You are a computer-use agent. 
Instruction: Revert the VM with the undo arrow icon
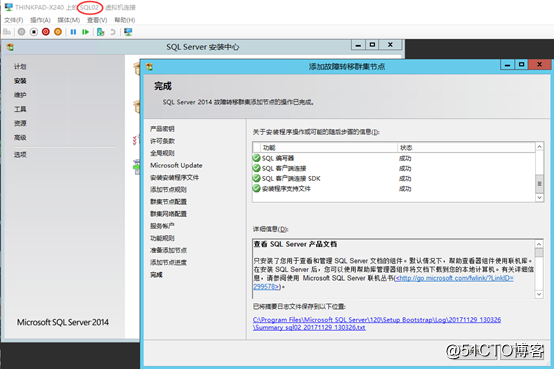point(113,32)
